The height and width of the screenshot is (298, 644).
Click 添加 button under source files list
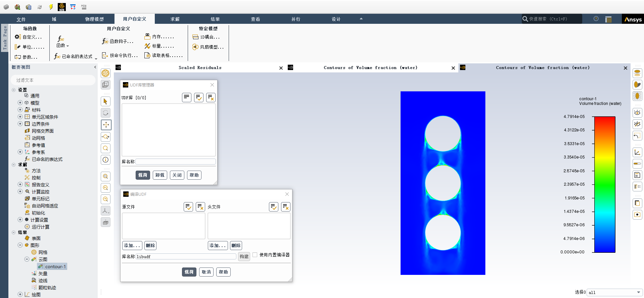tap(132, 245)
